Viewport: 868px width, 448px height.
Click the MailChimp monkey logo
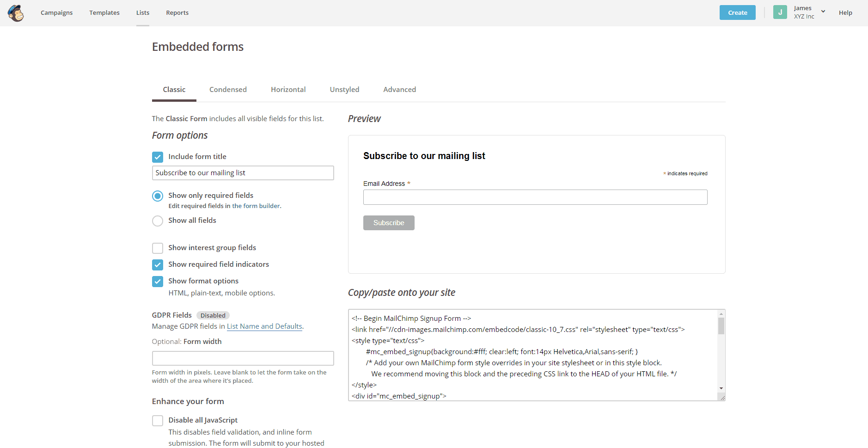pos(16,13)
